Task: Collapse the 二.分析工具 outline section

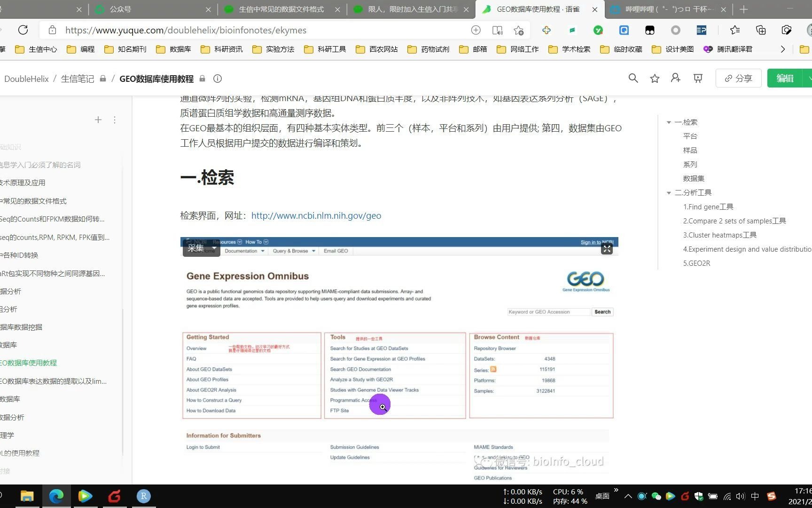Action: click(669, 193)
